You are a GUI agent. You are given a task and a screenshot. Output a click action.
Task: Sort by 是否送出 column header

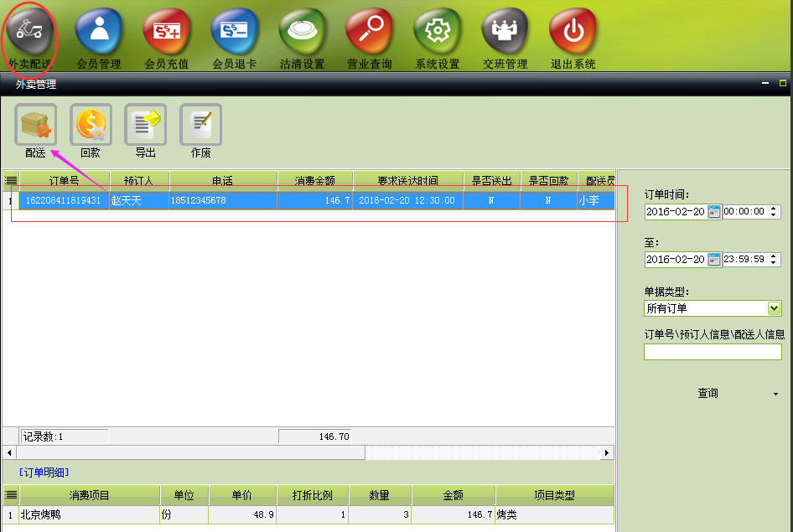coord(491,180)
